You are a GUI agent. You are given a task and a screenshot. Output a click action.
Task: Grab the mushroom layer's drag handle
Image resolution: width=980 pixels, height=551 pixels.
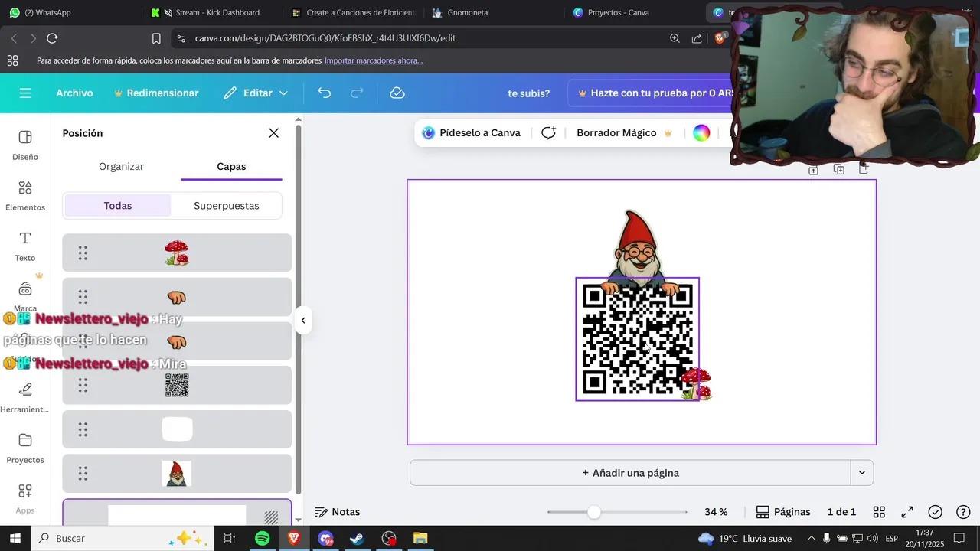(x=83, y=253)
